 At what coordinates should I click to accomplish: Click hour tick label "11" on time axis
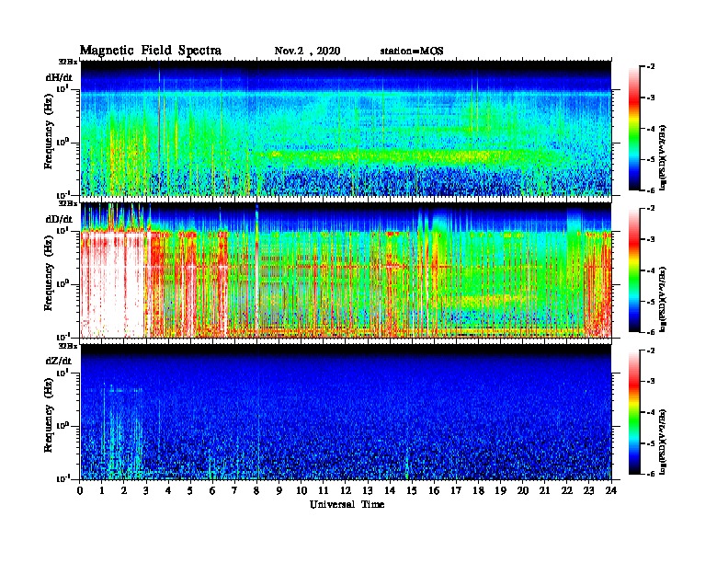pos(324,491)
